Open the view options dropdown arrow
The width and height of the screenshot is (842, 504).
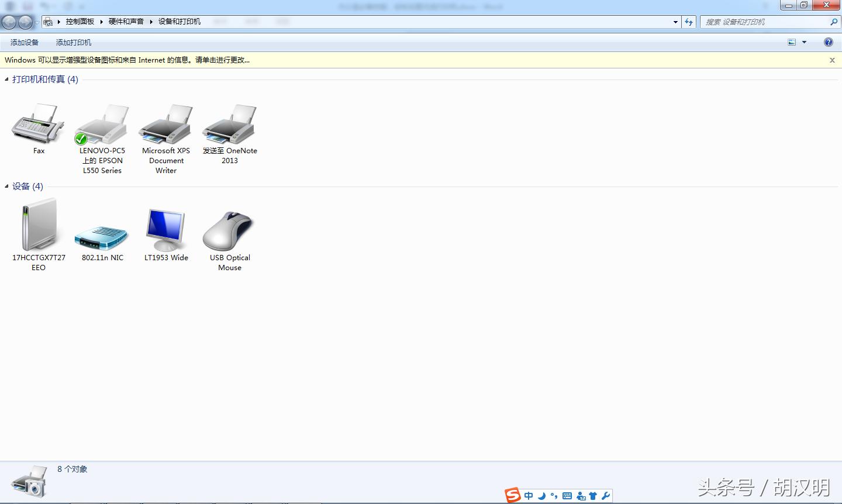coord(804,42)
